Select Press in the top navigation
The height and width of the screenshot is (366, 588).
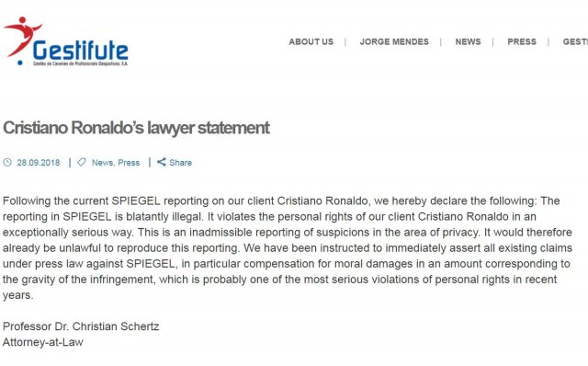click(522, 41)
